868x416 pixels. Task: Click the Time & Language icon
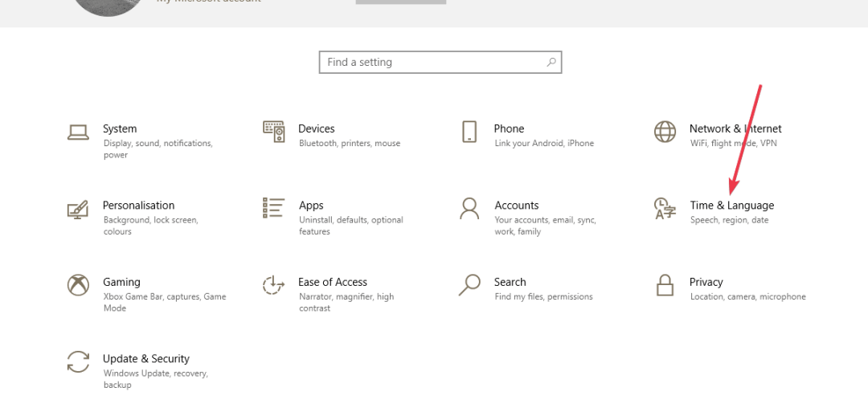coord(665,209)
